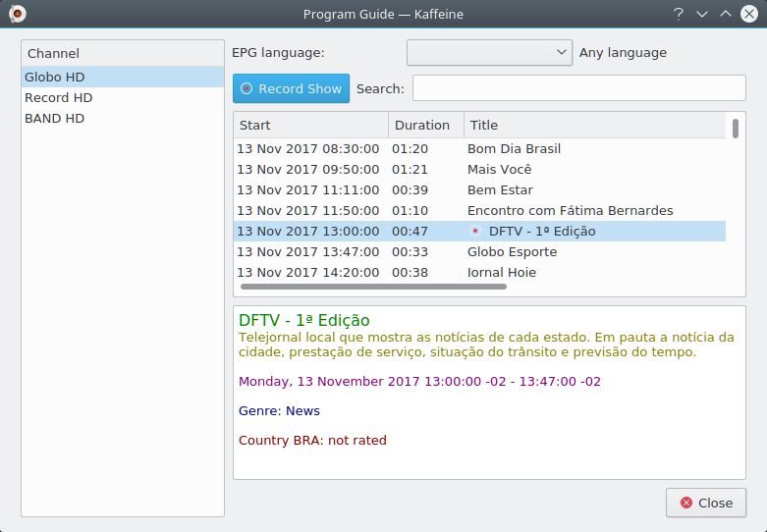This screenshot has width=767, height=532.
Task: Click the 13 Nov 2017 11:11:00 start cell
Action: 308,189
